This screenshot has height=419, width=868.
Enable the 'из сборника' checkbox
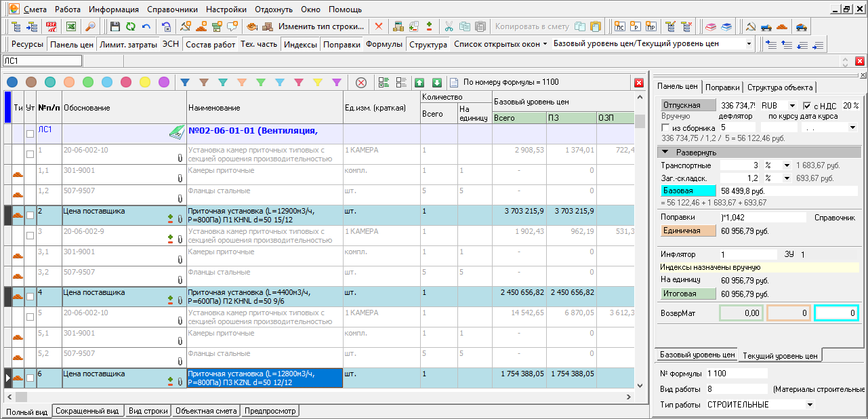pyautogui.click(x=665, y=127)
